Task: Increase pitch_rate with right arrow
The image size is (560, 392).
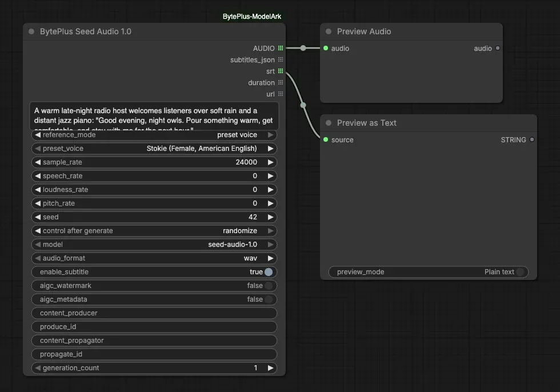Action: point(270,203)
